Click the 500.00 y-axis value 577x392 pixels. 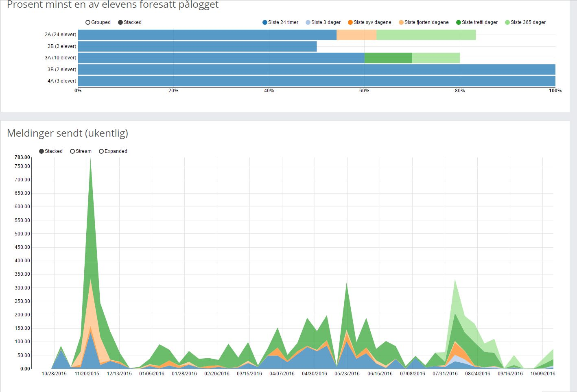click(x=22, y=234)
